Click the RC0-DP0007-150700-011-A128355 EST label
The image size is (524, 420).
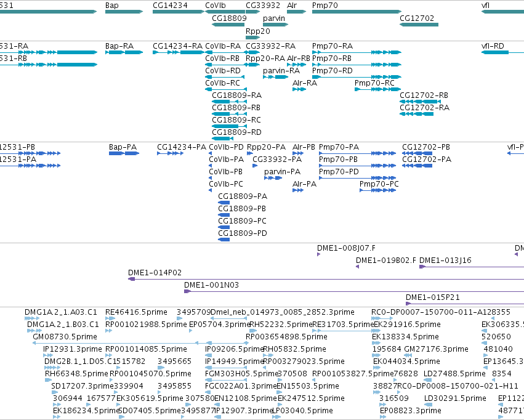point(441,312)
